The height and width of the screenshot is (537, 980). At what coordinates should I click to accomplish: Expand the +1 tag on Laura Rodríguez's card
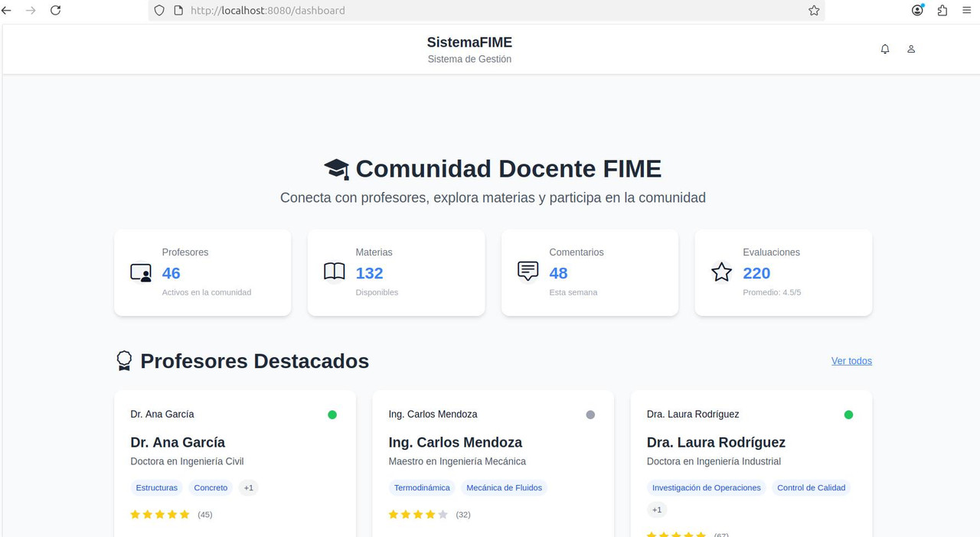pyautogui.click(x=657, y=510)
